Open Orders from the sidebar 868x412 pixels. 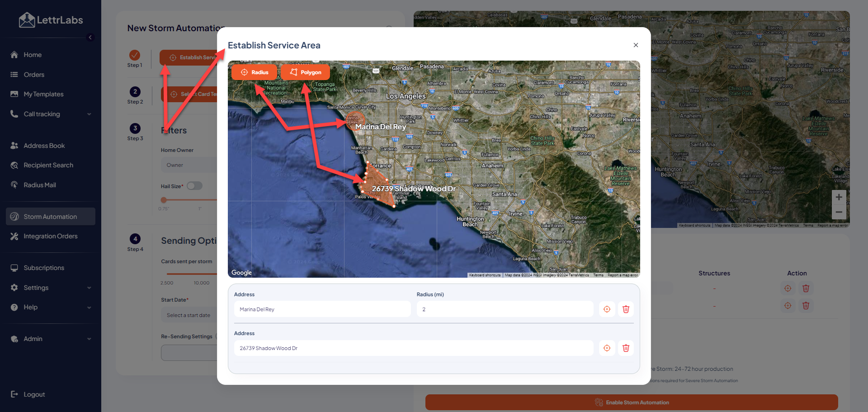(34, 75)
